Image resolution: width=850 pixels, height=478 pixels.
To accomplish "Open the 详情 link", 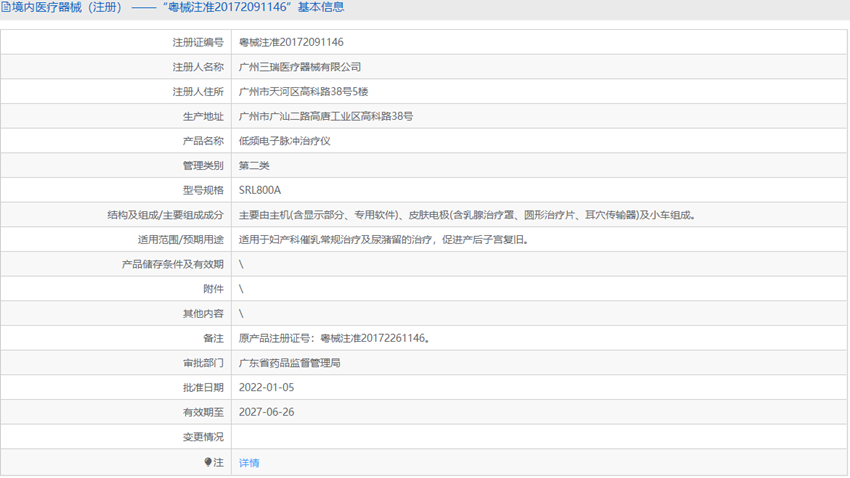I will [x=249, y=463].
